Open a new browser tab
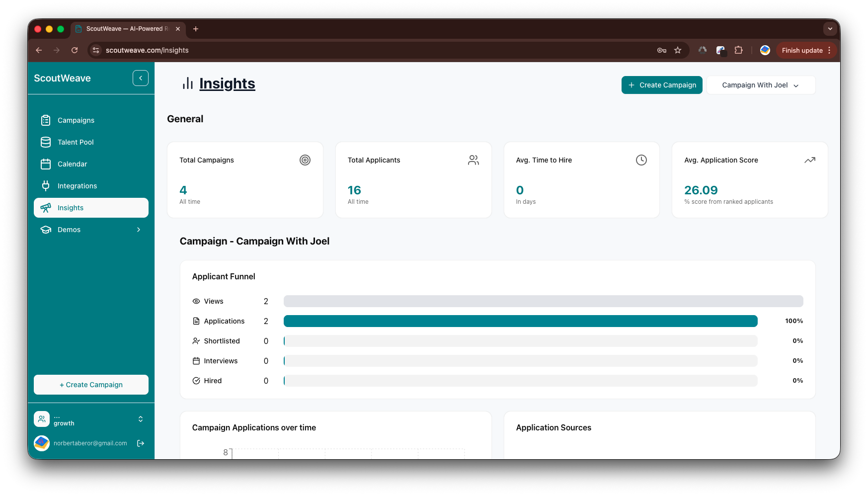This screenshot has height=496, width=868. click(x=196, y=29)
